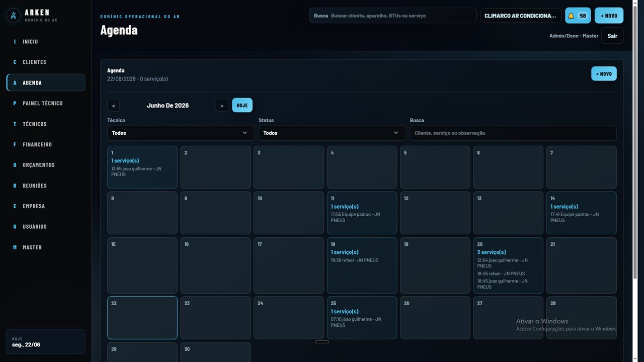This screenshot has width=644, height=362.
Task: Open Técnicos in sidebar
Action: (45, 124)
